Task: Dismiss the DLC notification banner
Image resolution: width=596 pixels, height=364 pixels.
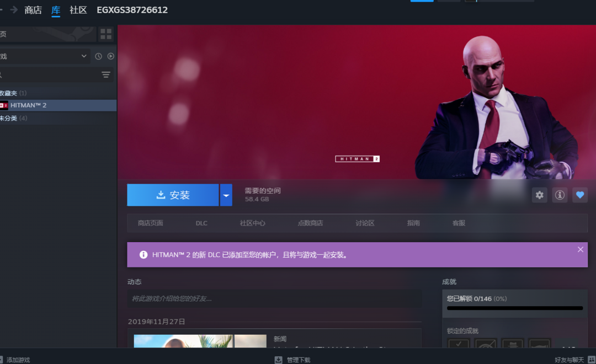Action: click(580, 250)
